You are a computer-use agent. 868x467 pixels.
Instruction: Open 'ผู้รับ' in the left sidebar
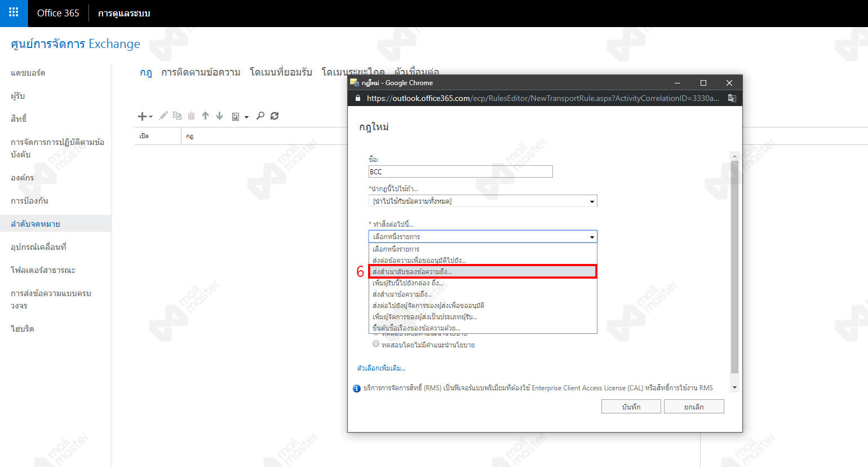pyautogui.click(x=18, y=96)
